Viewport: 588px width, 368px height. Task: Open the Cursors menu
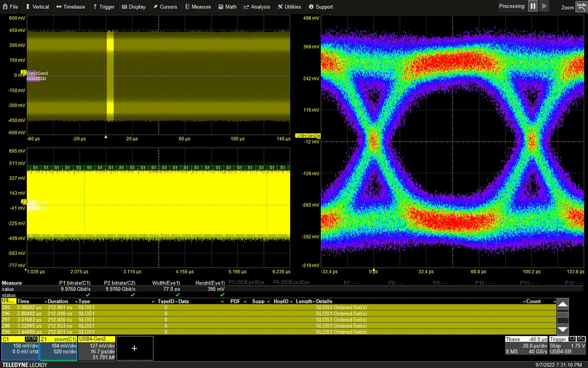point(165,7)
